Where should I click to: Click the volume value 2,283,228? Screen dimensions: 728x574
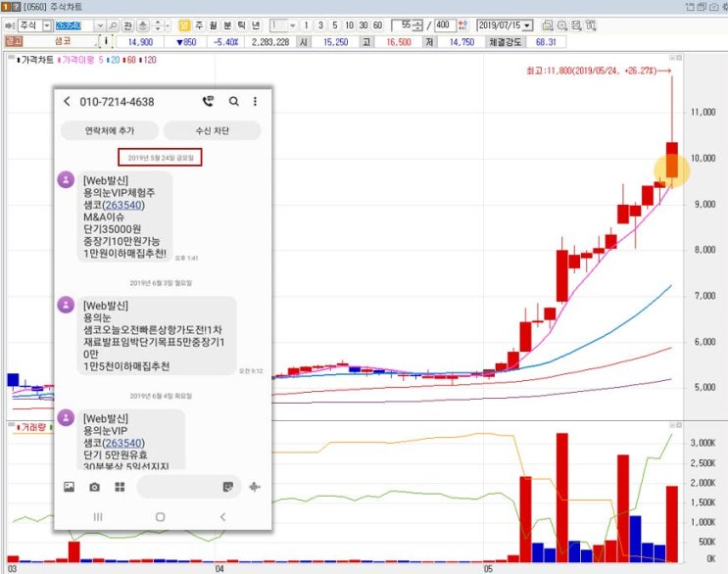tap(270, 42)
